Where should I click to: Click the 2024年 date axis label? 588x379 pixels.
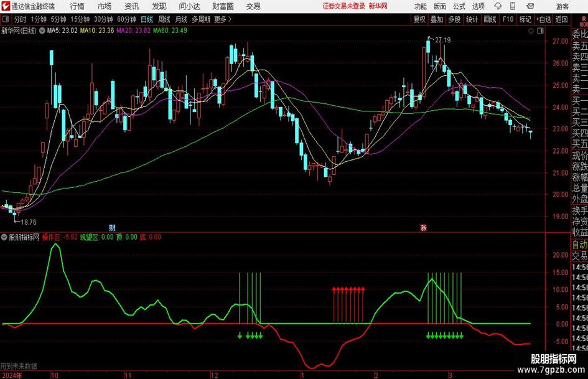pos(12,375)
